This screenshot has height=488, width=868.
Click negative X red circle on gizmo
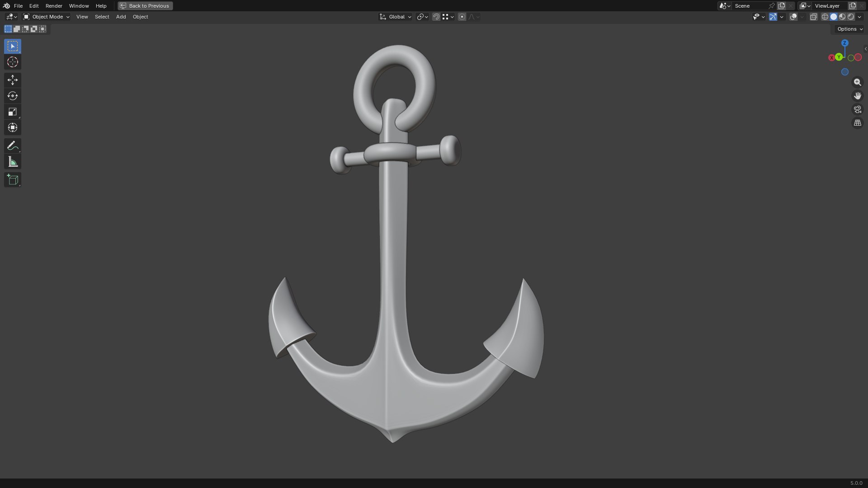858,57
